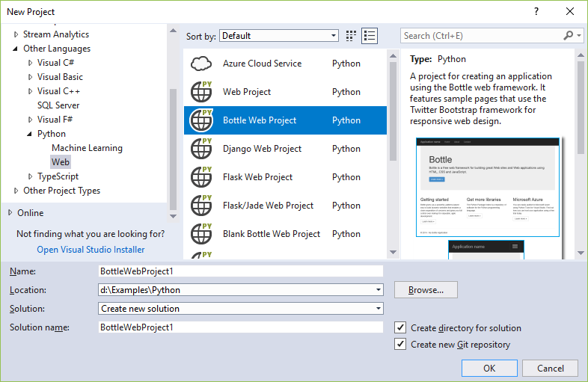The image size is (588, 382).
Task: Close the New Project dialog
Action: (570, 12)
